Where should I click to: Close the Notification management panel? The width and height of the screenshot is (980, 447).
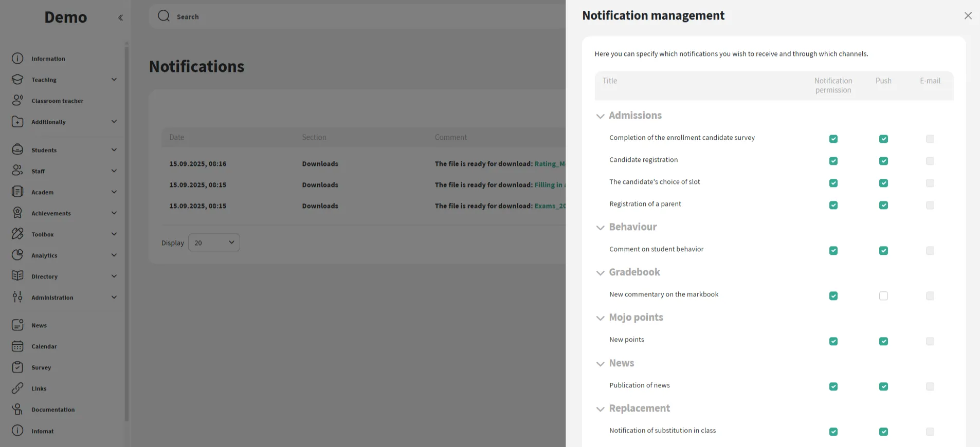(x=968, y=16)
